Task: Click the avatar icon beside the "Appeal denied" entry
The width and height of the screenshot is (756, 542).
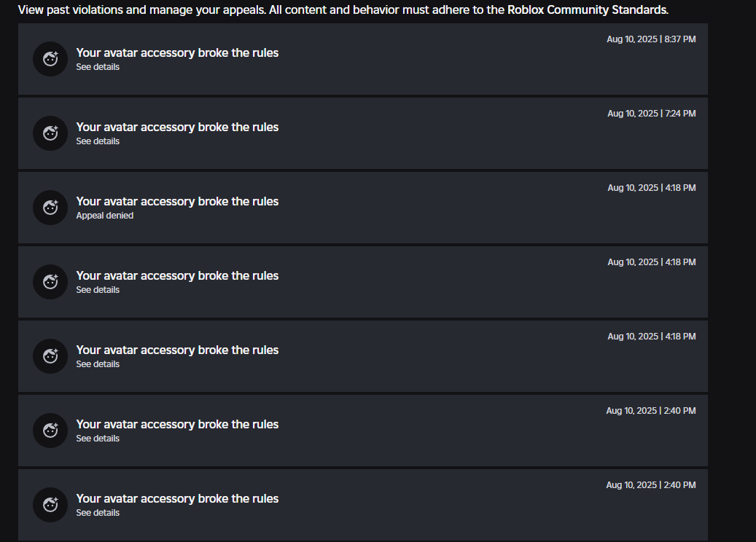Action: tap(50, 208)
